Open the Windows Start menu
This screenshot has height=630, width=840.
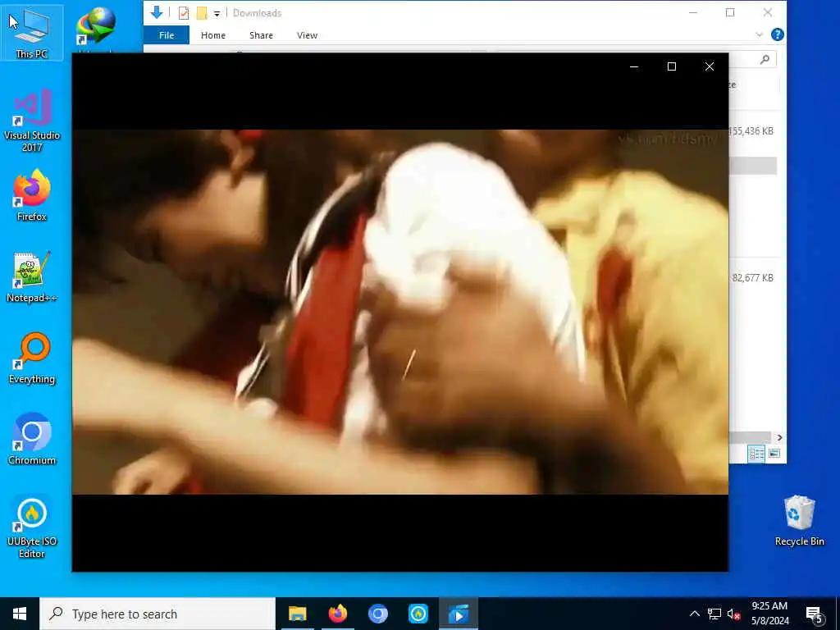(20, 614)
